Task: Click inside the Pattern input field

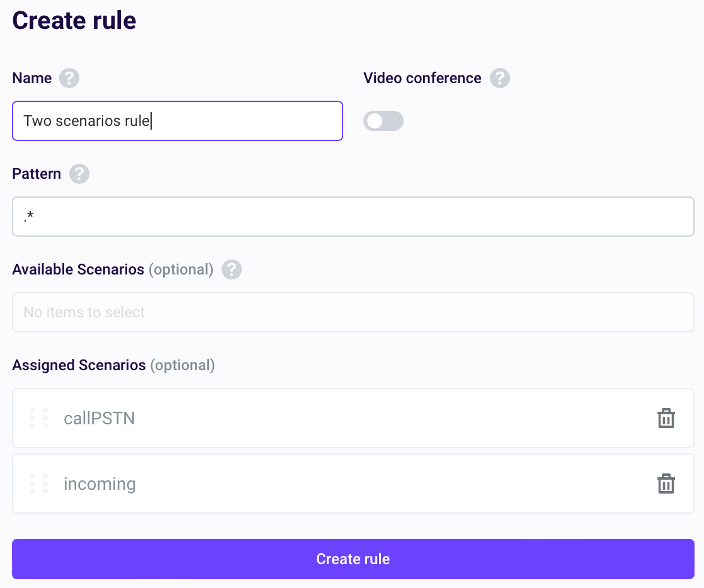Action: click(353, 216)
